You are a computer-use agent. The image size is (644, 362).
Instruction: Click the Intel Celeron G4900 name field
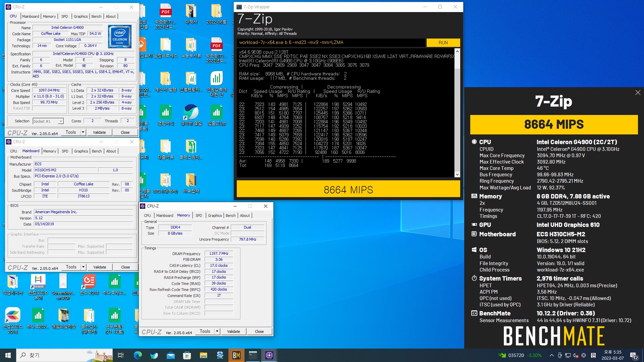pyautogui.click(x=67, y=28)
